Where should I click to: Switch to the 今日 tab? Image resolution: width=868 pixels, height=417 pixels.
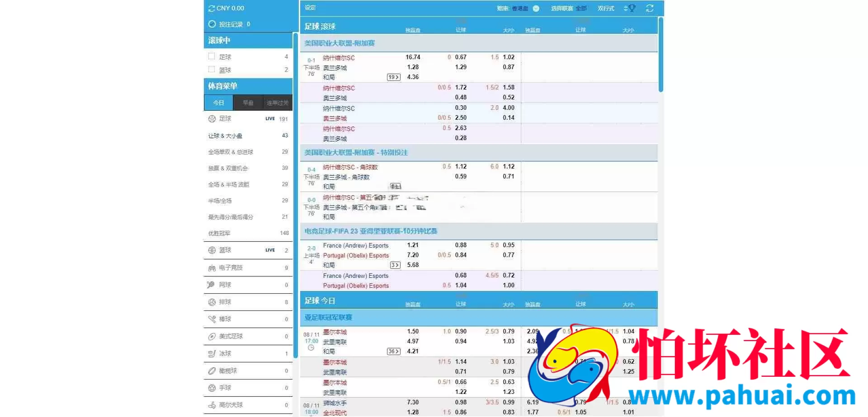(218, 103)
